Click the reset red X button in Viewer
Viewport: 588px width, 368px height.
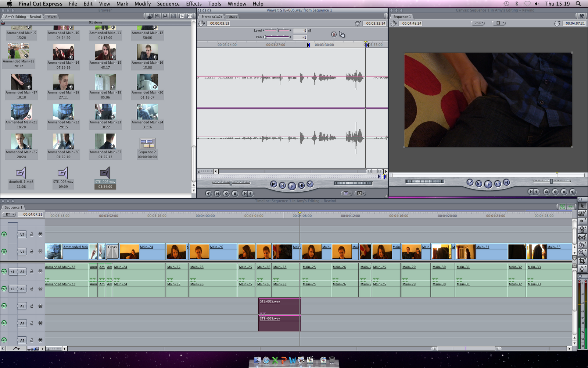[334, 34]
